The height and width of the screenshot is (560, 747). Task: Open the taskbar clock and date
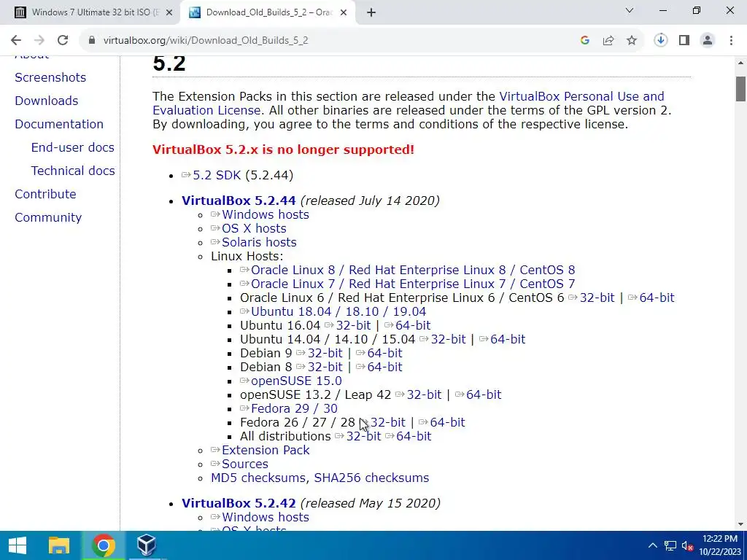[x=720, y=545]
